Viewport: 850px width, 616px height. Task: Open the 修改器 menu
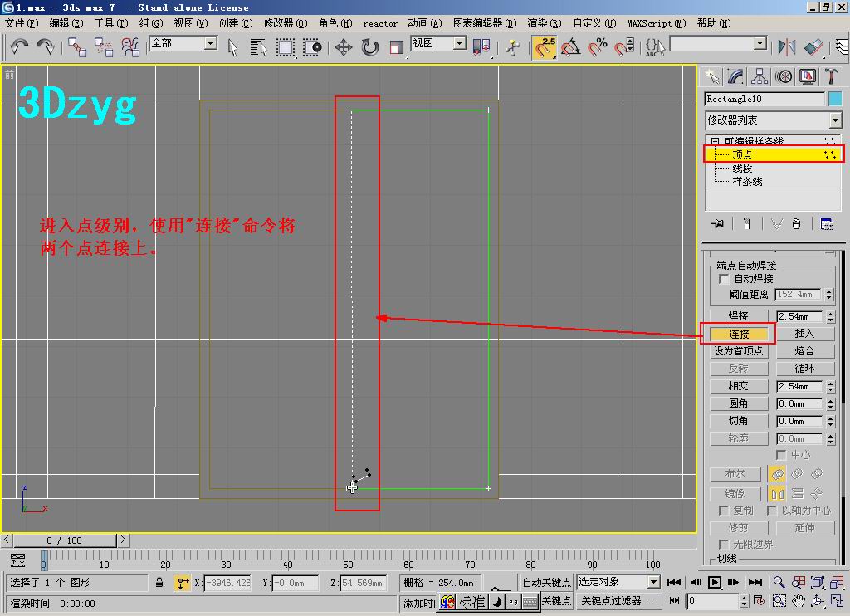pos(285,23)
